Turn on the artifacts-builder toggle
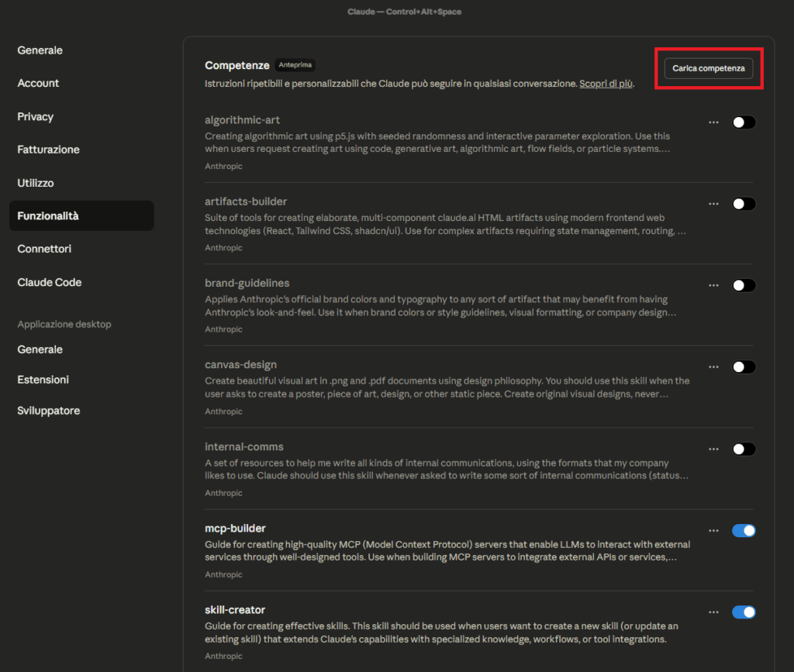This screenshot has height=672, width=794. pos(744,204)
